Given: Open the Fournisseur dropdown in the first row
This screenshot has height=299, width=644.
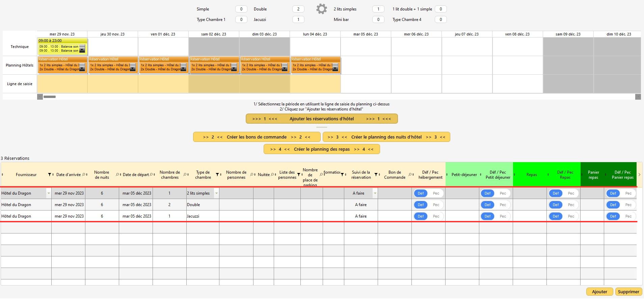Looking at the screenshot, I should [49, 193].
